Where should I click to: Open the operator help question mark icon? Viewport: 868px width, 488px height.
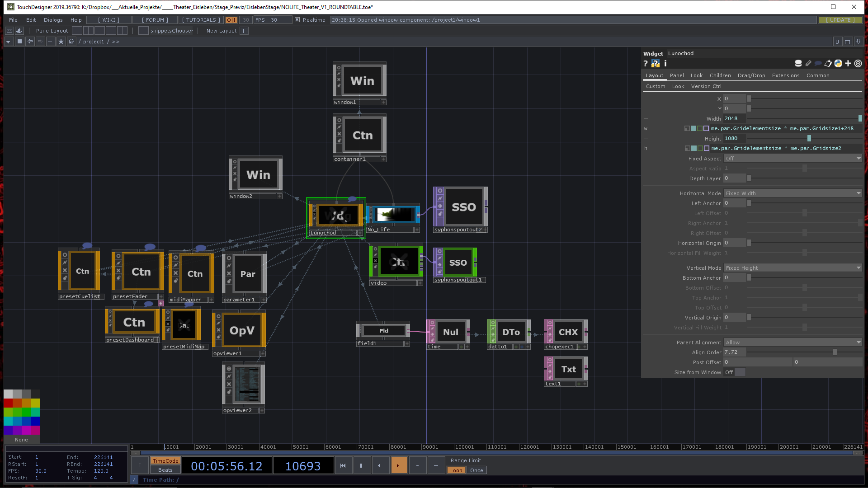(x=646, y=64)
